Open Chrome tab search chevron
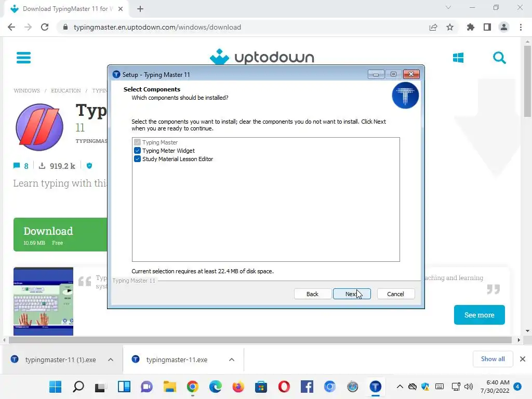532x399 pixels. 448,7
